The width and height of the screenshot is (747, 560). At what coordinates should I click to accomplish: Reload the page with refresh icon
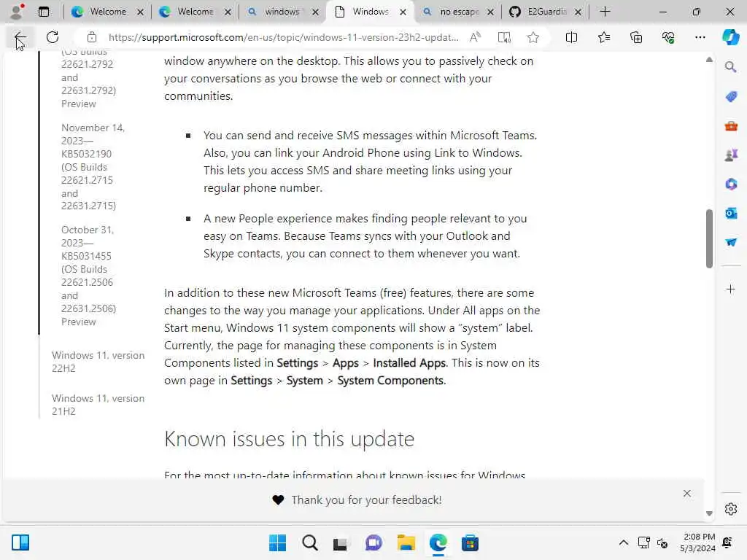(53, 37)
